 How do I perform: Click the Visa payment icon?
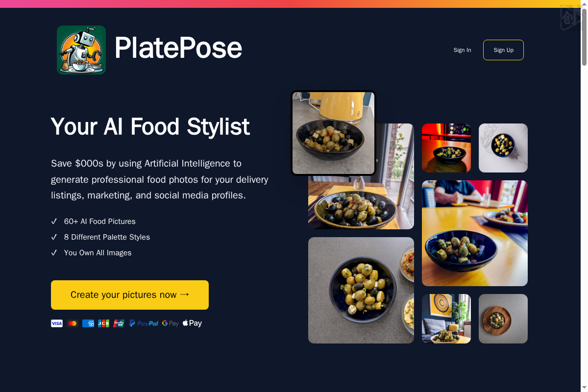(x=57, y=323)
